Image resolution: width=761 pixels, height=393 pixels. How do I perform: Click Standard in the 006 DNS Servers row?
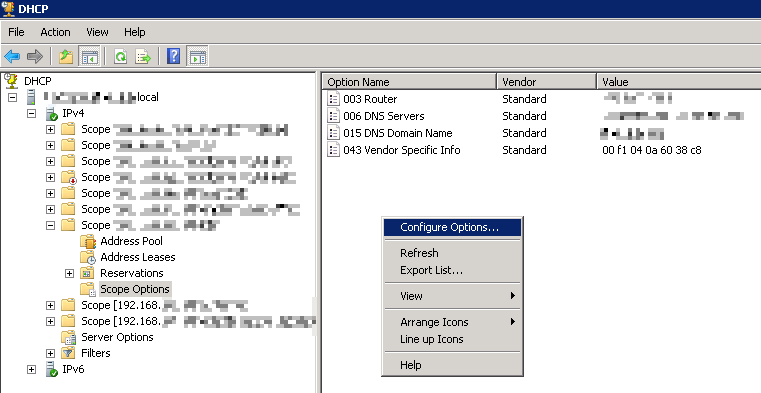(x=524, y=116)
